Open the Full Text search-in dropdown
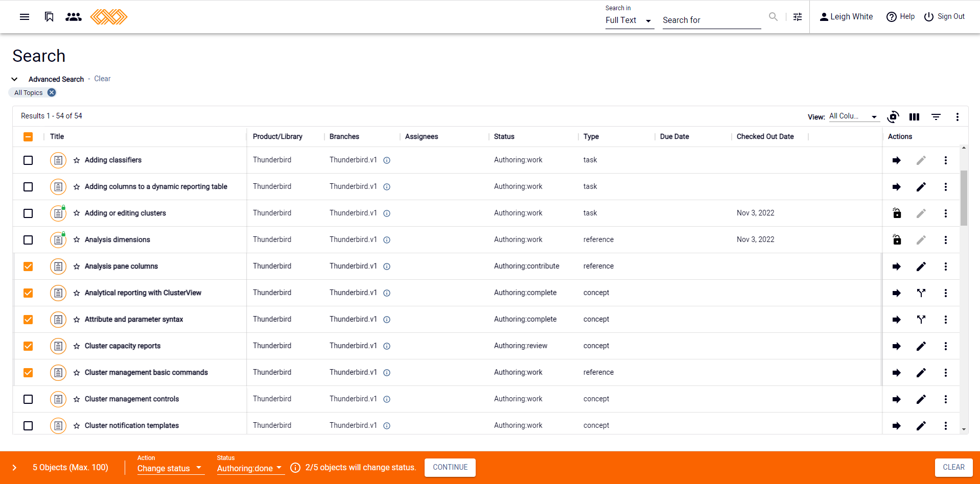This screenshot has width=980, height=484. pyautogui.click(x=628, y=20)
